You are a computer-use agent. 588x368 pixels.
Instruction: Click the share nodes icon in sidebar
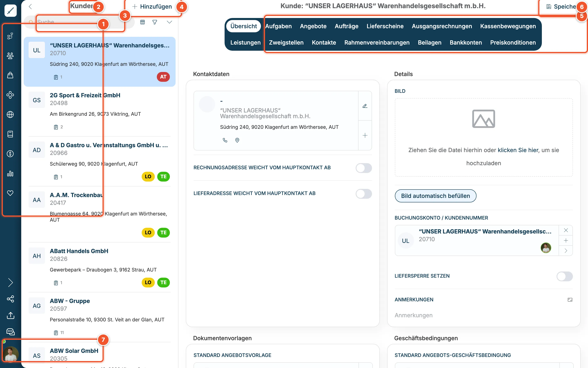click(x=10, y=299)
